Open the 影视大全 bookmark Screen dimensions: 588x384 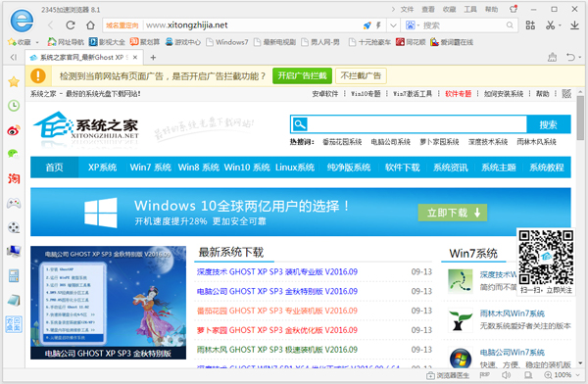[x=107, y=42]
